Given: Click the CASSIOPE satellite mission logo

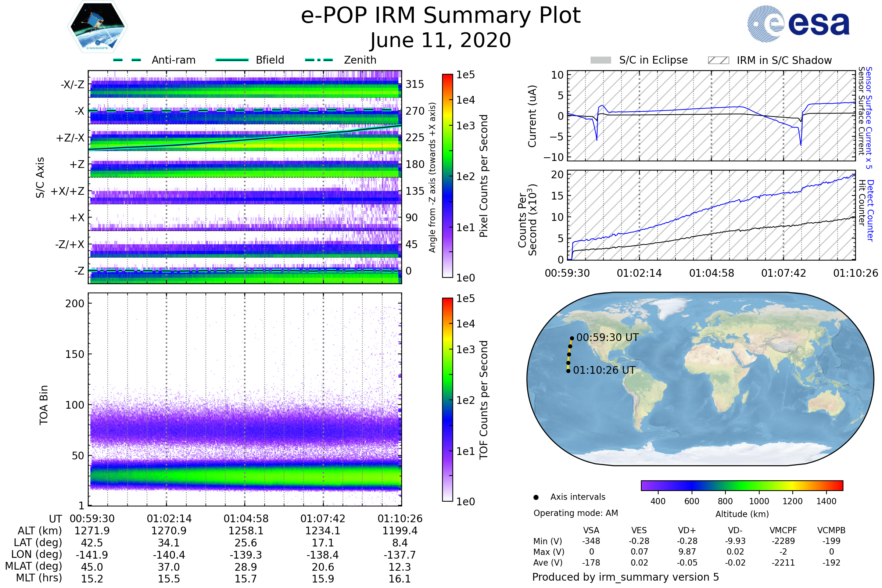Looking at the screenshot, I should click(x=97, y=27).
